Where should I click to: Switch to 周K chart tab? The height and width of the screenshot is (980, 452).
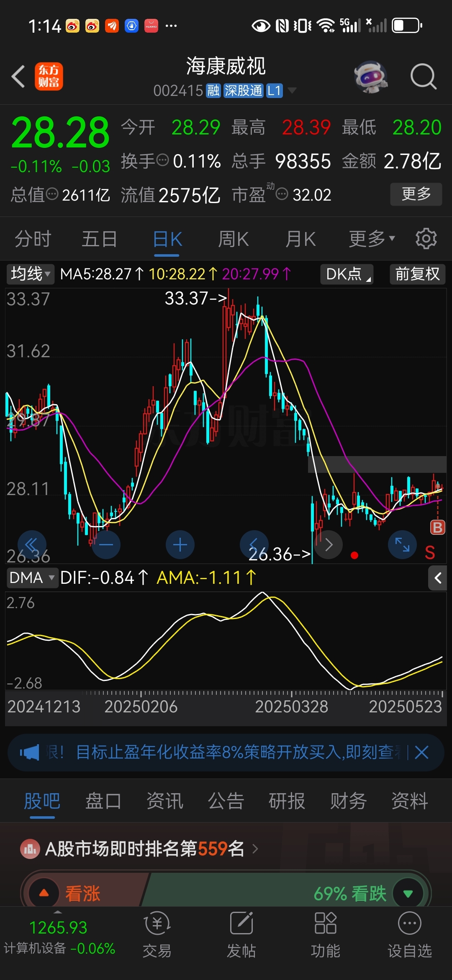tap(234, 239)
